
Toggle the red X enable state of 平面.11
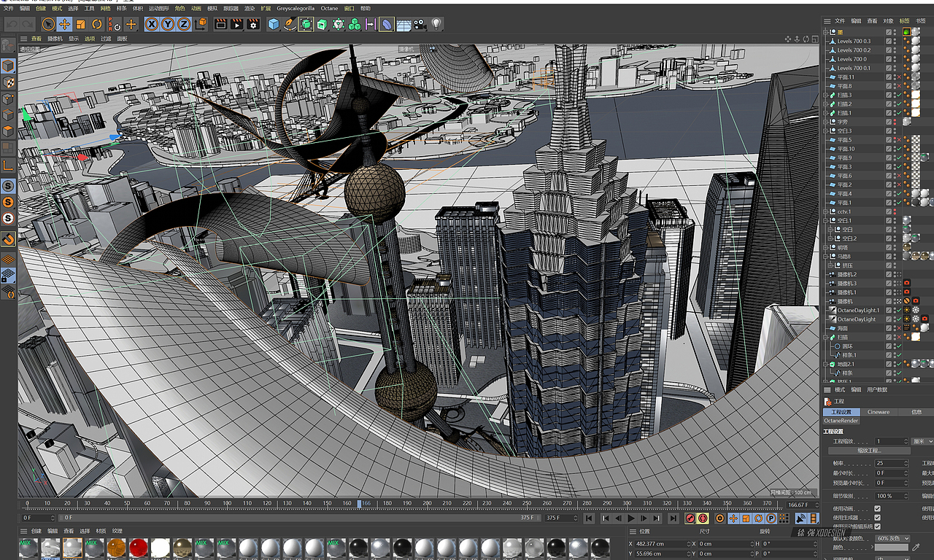898,77
